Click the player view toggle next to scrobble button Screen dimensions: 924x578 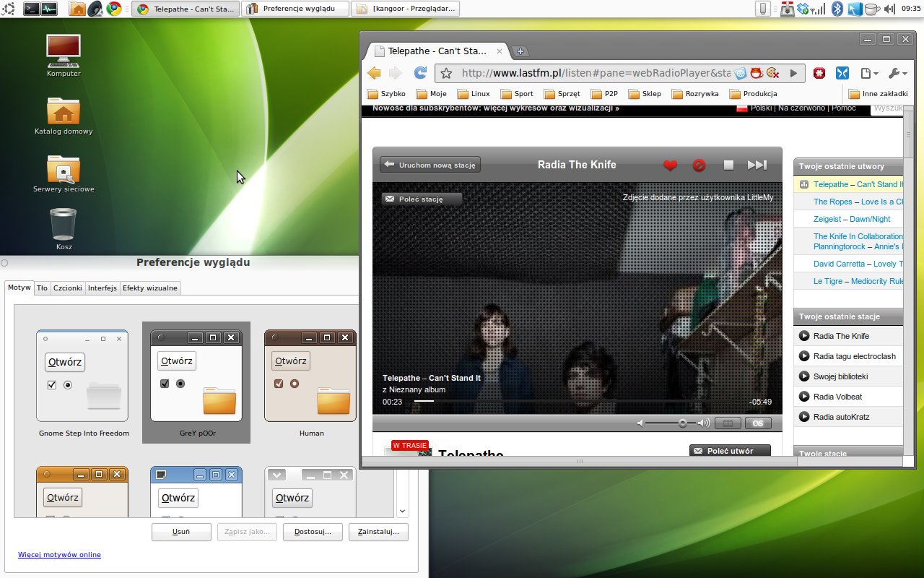pyautogui.click(x=728, y=423)
